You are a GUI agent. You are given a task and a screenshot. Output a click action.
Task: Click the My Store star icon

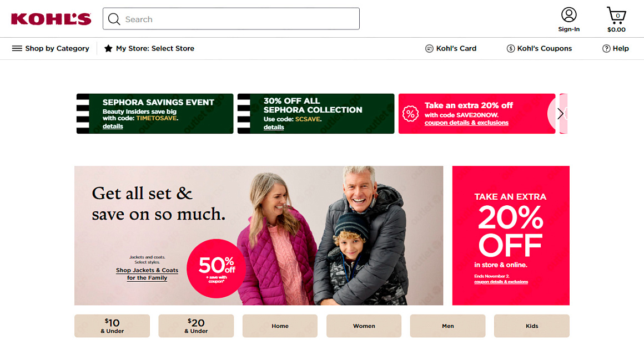(108, 48)
